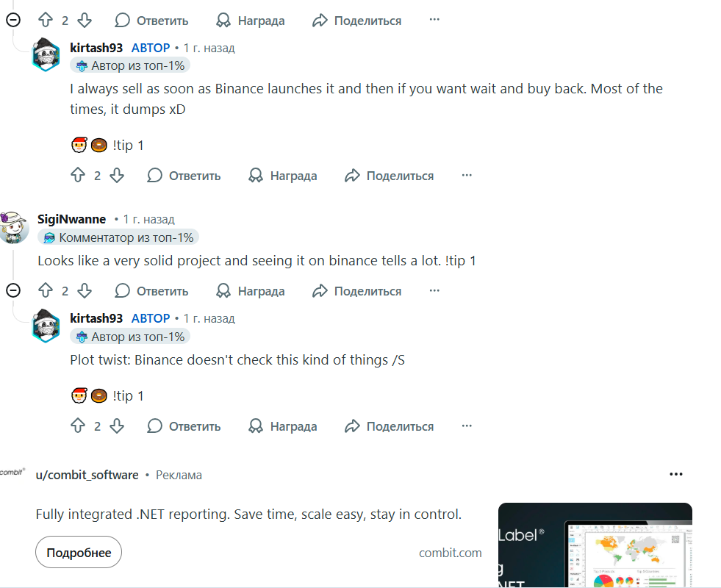Collapse SigiNwanne's comment thread
The width and height of the screenshot is (721, 588).
tap(13, 290)
